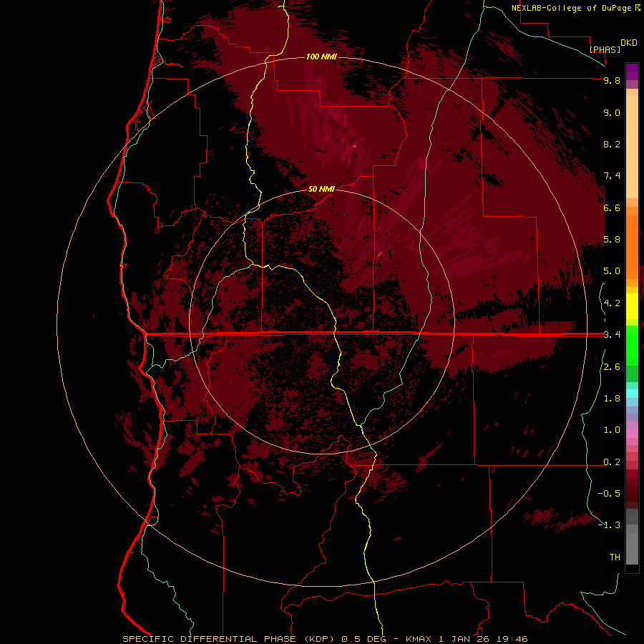Click the [PHAS] unit label

click(x=605, y=49)
